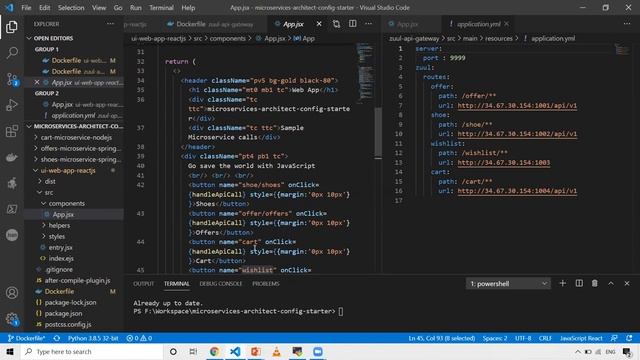Switch to the Output panel tab

pyautogui.click(x=143, y=284)
